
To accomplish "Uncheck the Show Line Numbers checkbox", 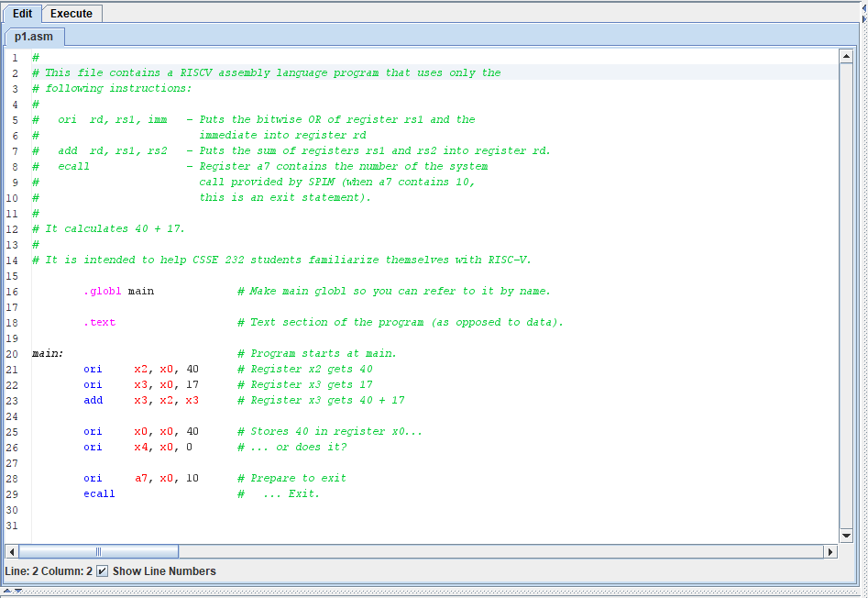I will coord(102,570).
